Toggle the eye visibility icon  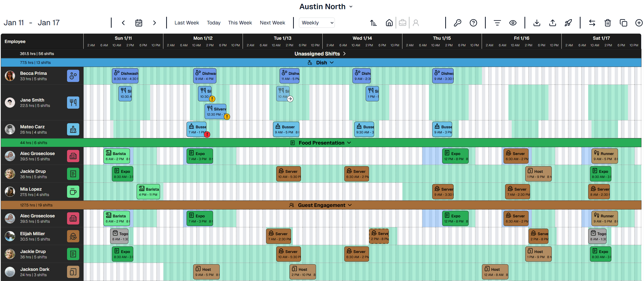click(513, 23)
